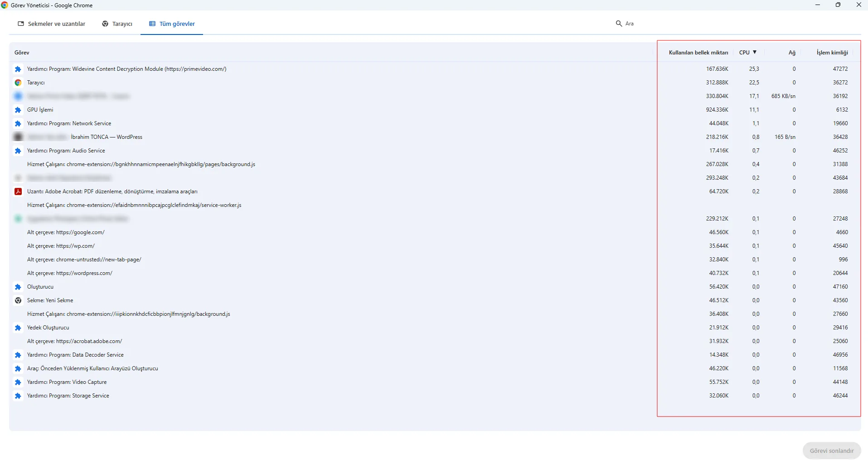Open the Tarayıcı tab
Viewport: 868px width, 466px height.
pyautogui.click(x=117, y=24)
